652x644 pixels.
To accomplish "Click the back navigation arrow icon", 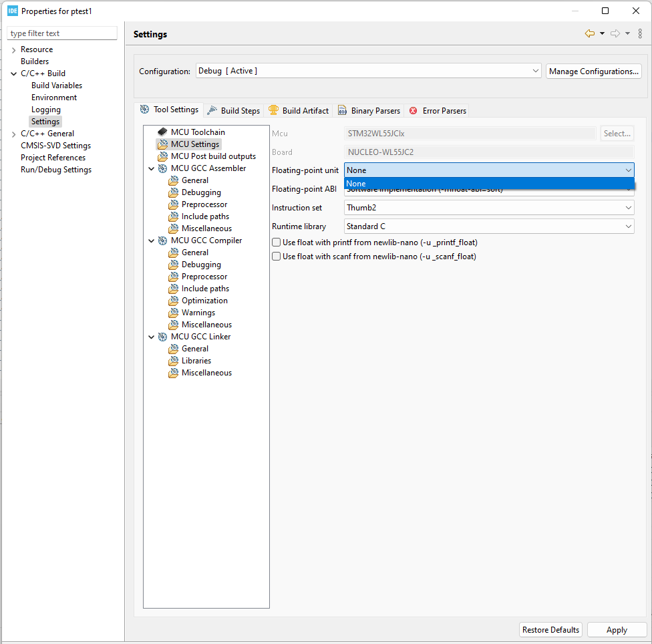I will pyautogui.click(x=590, y=33).
